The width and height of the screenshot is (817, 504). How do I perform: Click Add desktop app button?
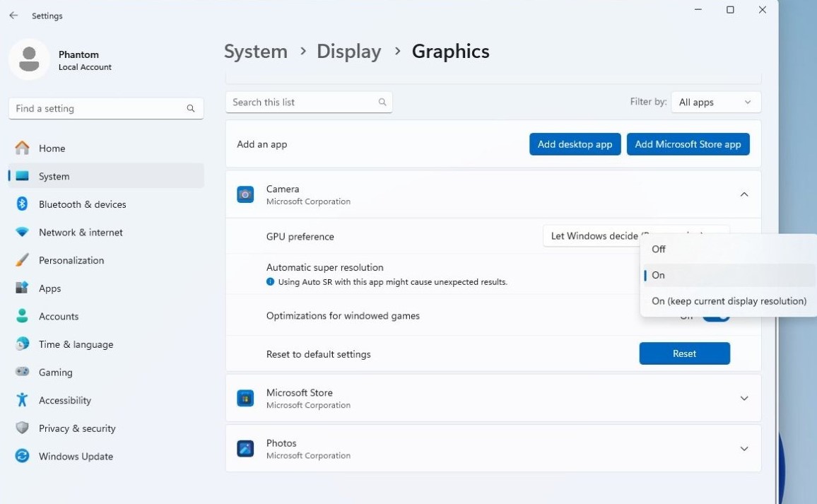[x=575, y=144]
